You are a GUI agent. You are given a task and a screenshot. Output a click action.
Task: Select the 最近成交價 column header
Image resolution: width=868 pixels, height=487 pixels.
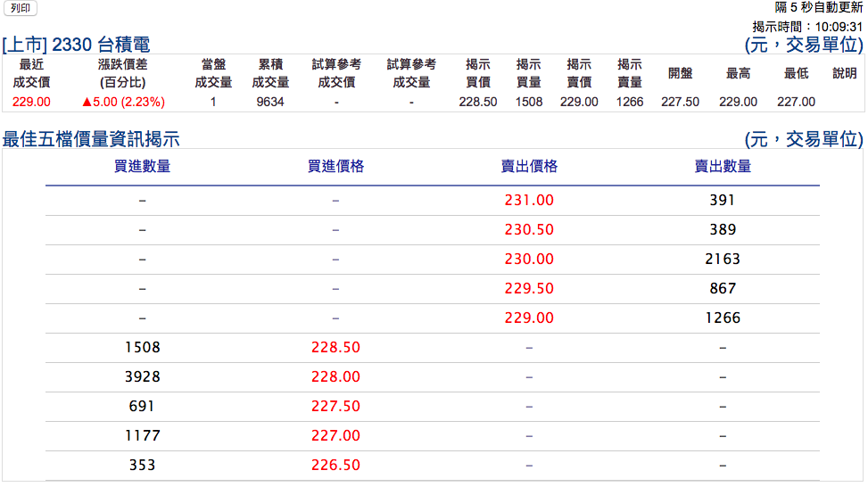(31, 73)
